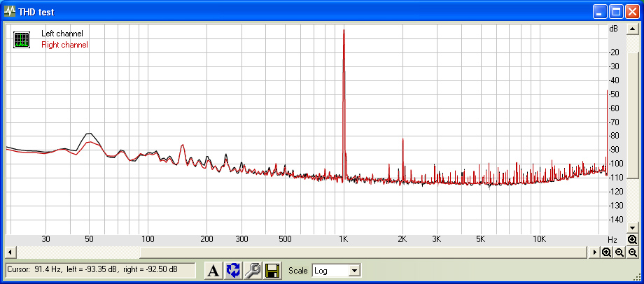
Task: Open settings with the wrench icon
Action: click(252, 270)
